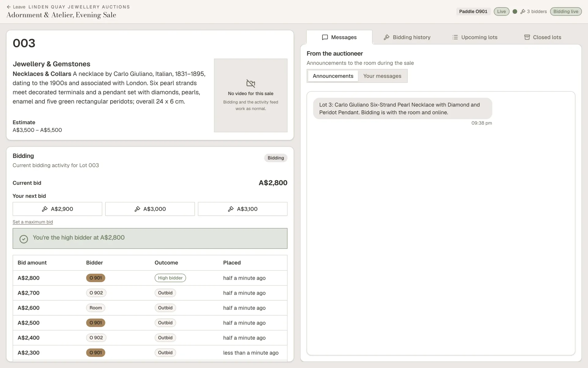588x368 pixels.
Task: Select the Announcements toggle
Action: point(333,76)
